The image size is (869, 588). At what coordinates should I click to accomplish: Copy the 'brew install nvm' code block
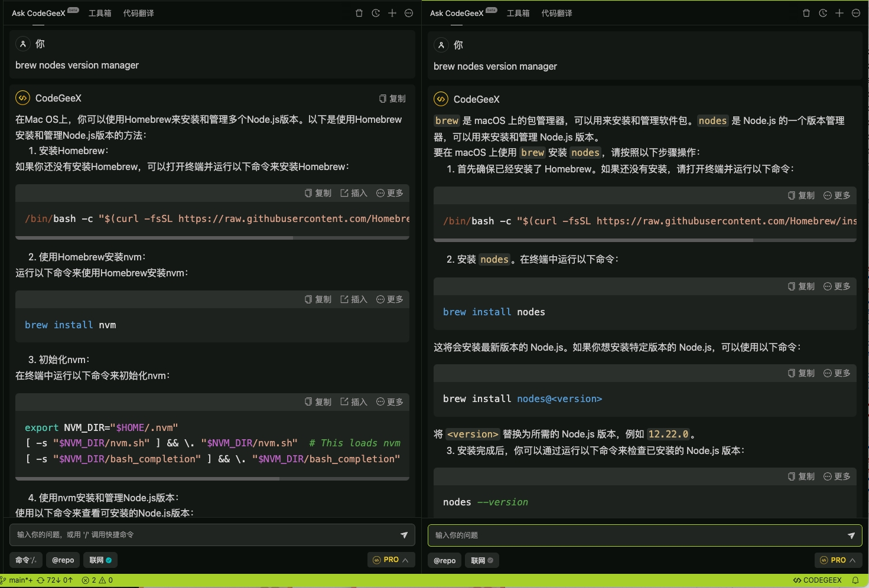(x=318, y=299)
